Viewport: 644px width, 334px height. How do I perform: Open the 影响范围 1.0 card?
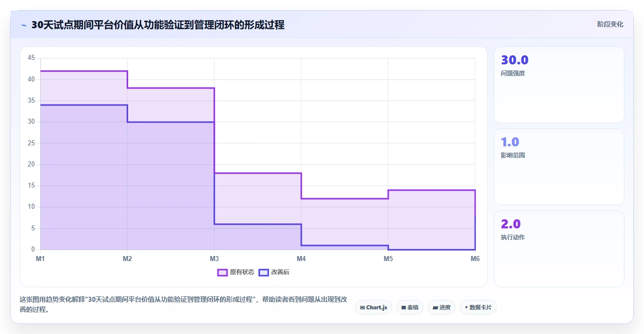(x=559, y=166)
